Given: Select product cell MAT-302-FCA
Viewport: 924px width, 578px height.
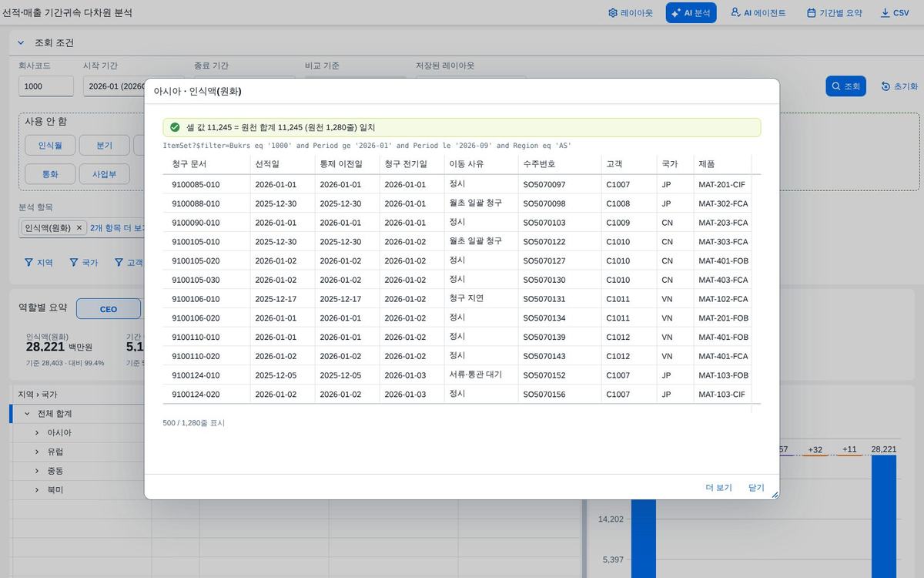Looking at the screenshot, I should point(723,203).
